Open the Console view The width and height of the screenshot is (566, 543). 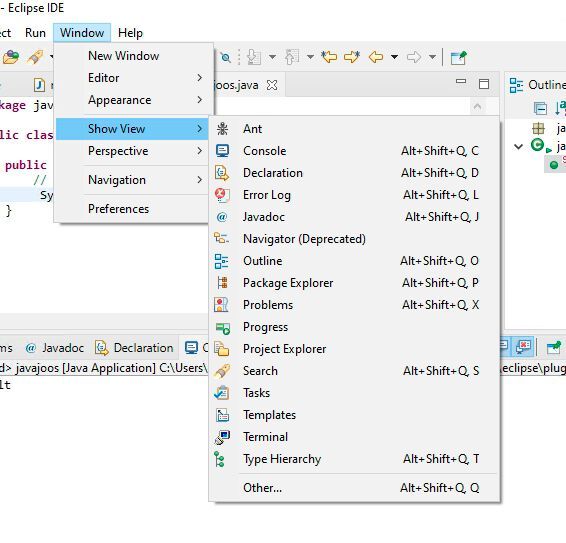(354, 151)
